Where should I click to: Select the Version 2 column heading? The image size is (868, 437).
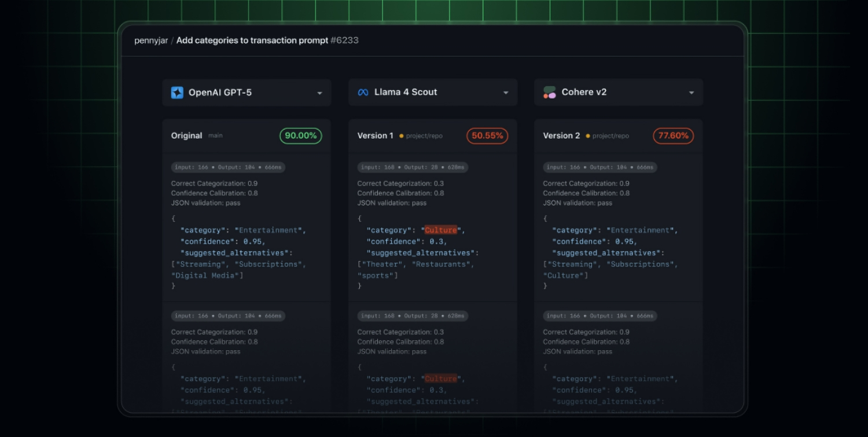click(561, 135)
